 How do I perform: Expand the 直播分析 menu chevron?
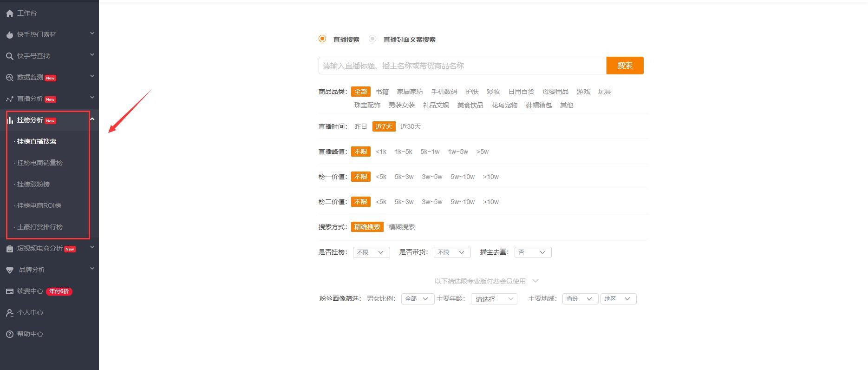click(92, 97)
